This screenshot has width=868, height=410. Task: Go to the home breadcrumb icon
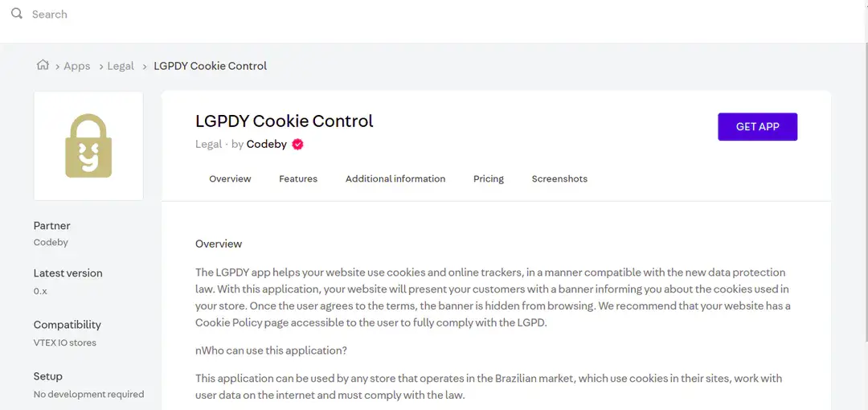(43, 65)
